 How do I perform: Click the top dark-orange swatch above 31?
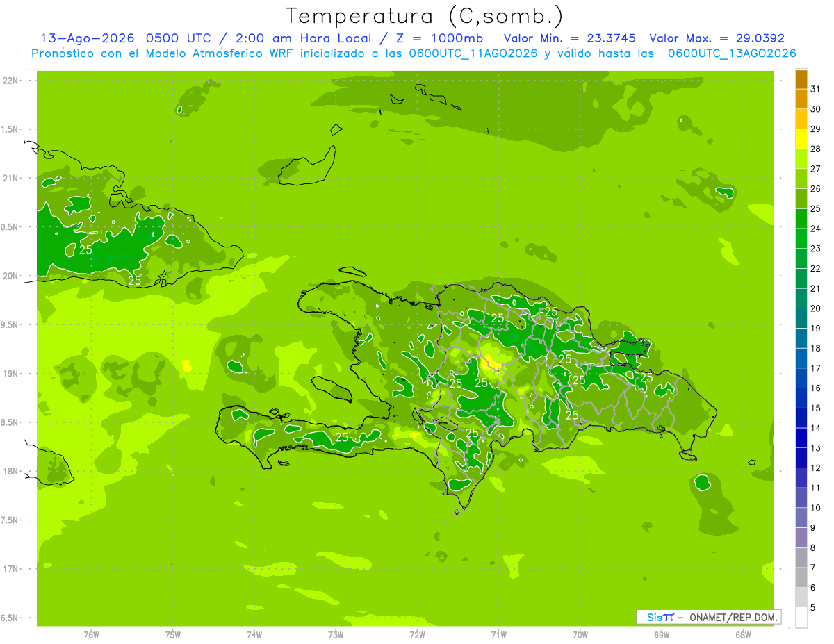point(801,79)
